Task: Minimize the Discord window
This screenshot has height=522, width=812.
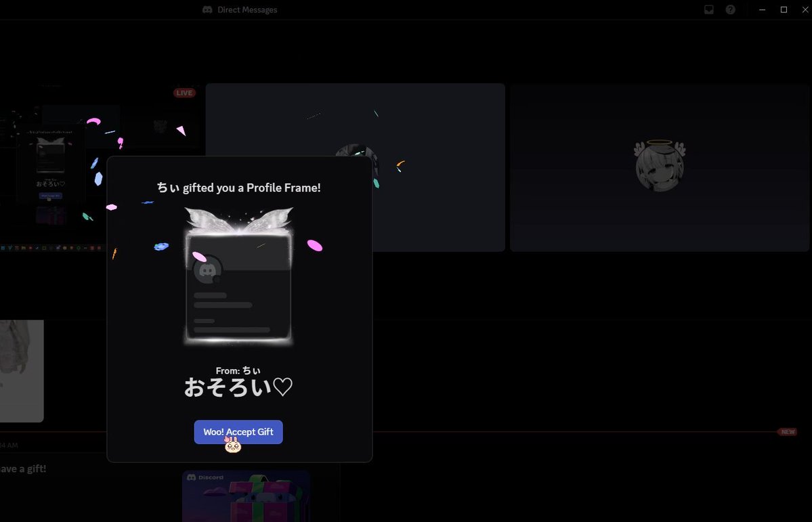Action: (x=762, y=10)
